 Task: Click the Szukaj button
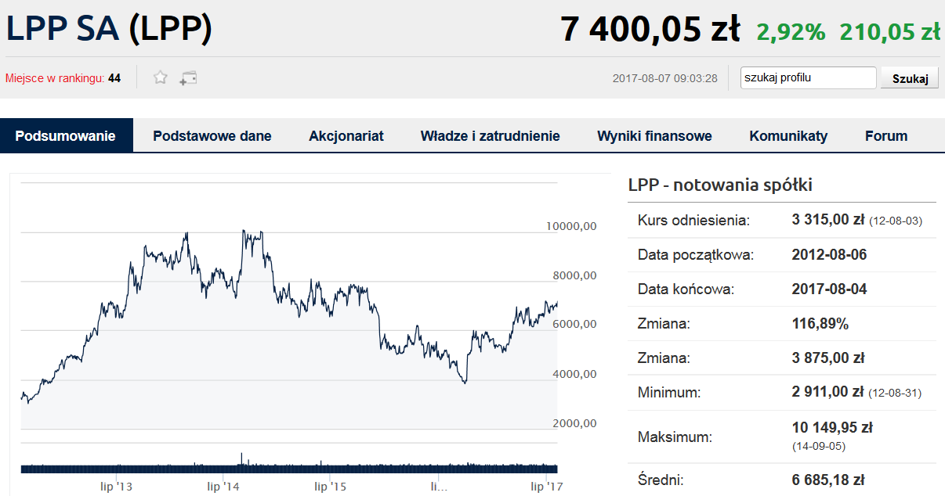[910, 78]
